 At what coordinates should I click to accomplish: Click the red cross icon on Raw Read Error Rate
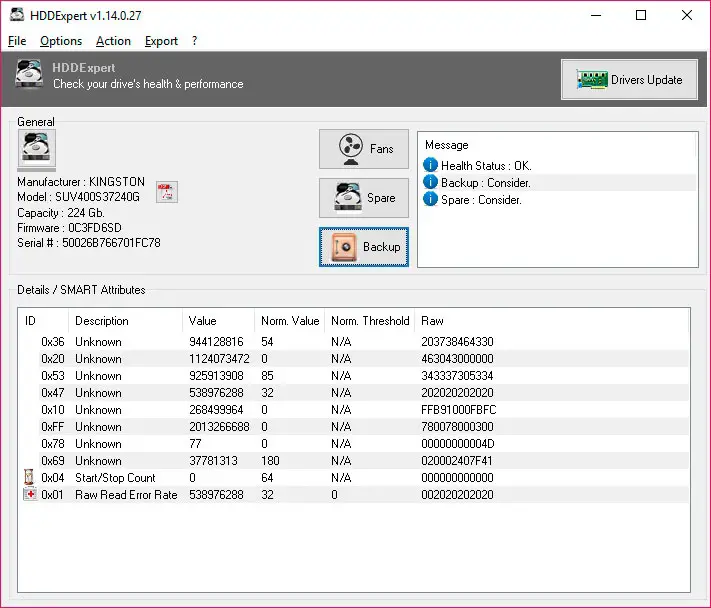(28, 495)
